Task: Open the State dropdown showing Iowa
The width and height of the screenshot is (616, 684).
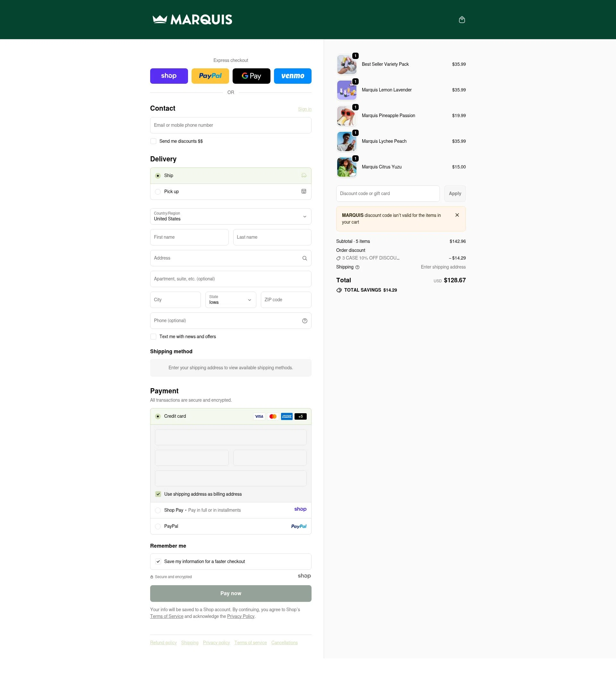Action: [230, 300]
